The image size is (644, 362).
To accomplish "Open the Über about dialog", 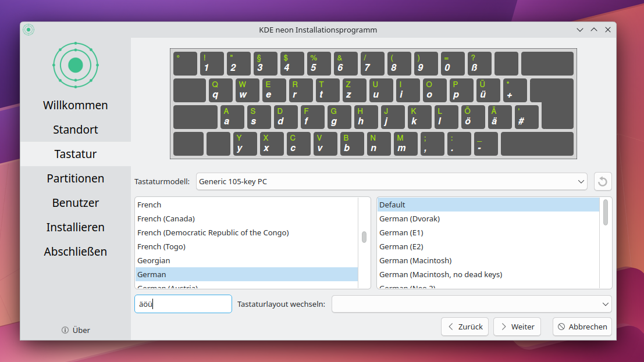I will point(76,330).
